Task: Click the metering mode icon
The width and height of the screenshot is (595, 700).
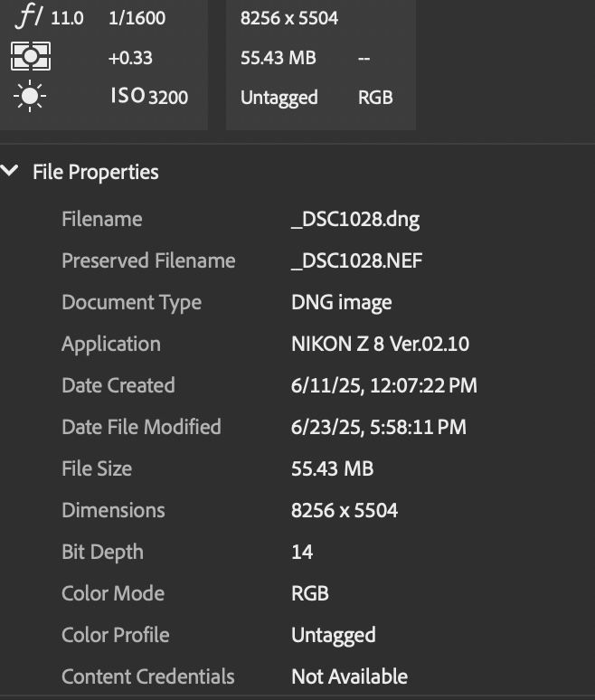Action: [x=31, y=57]
